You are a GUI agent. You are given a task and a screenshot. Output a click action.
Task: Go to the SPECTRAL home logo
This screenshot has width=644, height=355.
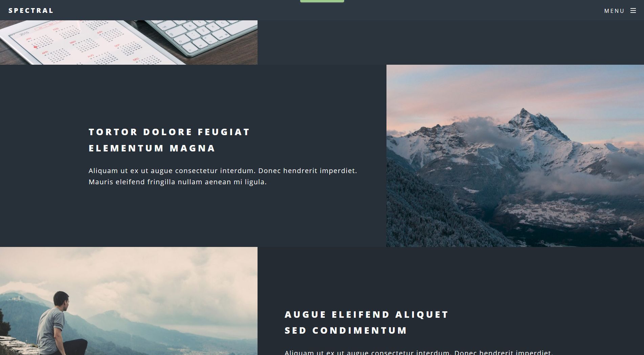coord(31,11)
